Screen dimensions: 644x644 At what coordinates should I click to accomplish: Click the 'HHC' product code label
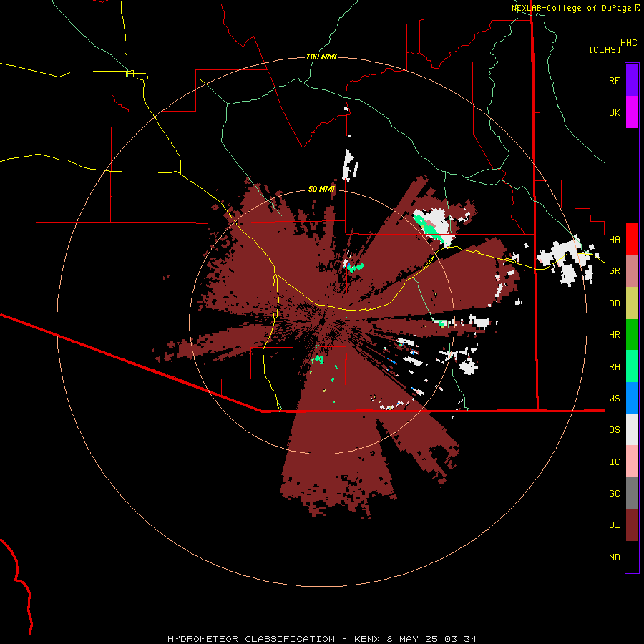click(628, 43)
